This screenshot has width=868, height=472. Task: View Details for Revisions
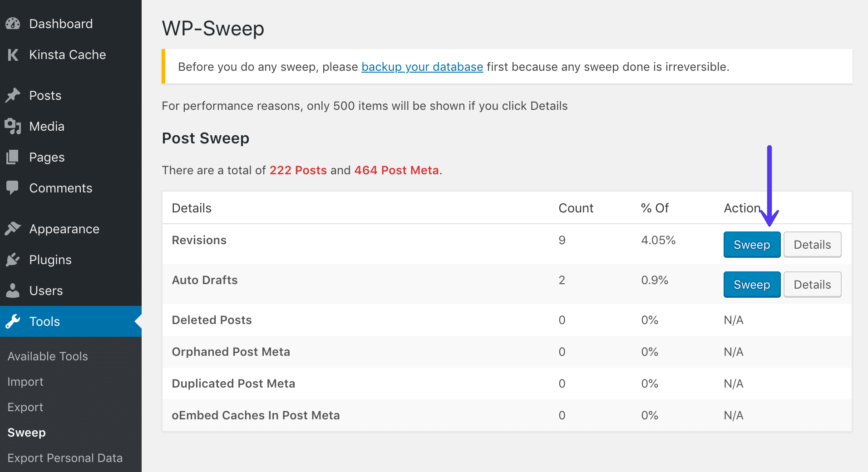(812, 244)
